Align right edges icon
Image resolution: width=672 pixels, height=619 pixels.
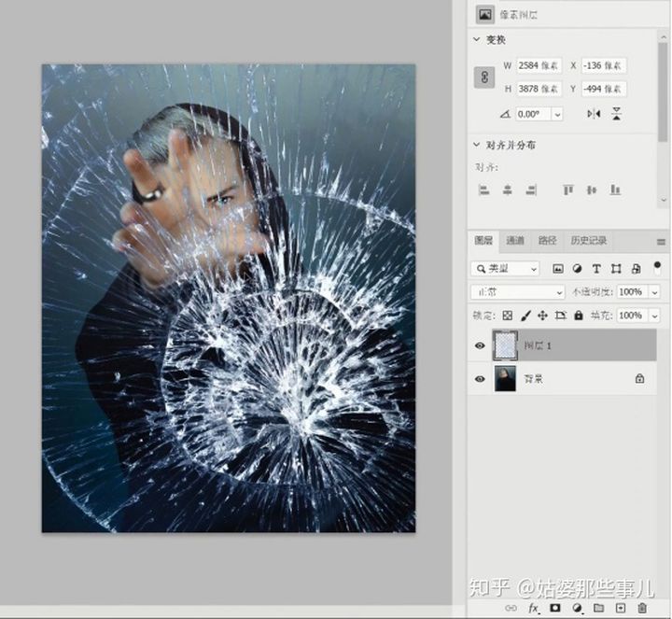pyautogui.click(x=531, y=190)
